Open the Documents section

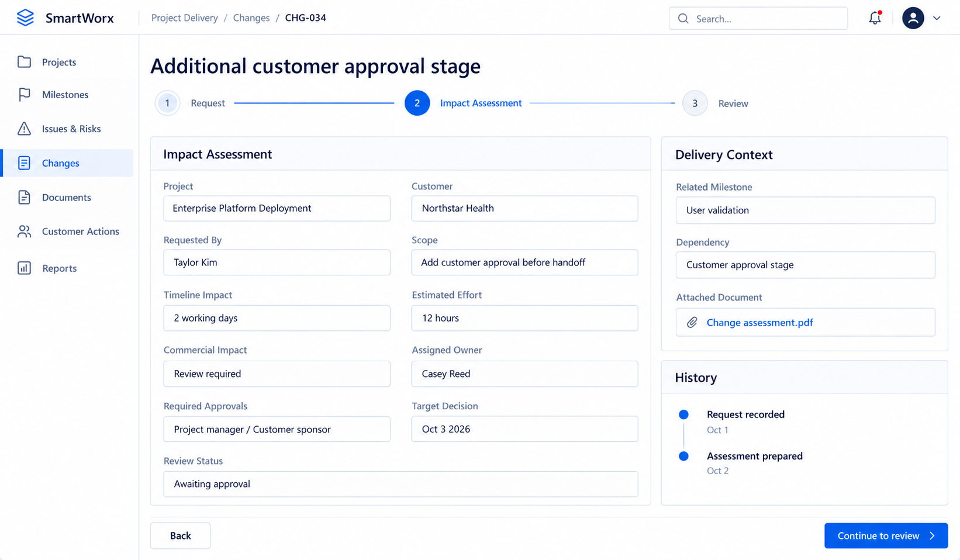coord(68,198)
